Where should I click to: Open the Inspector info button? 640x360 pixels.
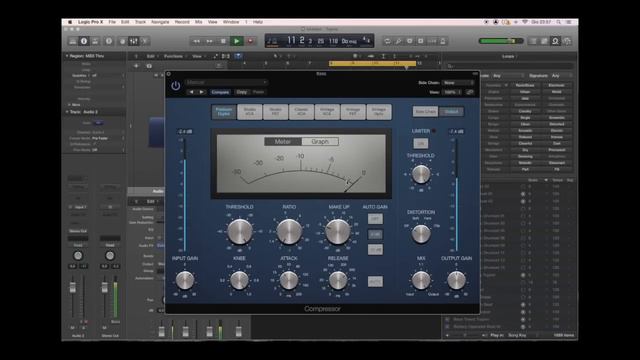[84, 41]
